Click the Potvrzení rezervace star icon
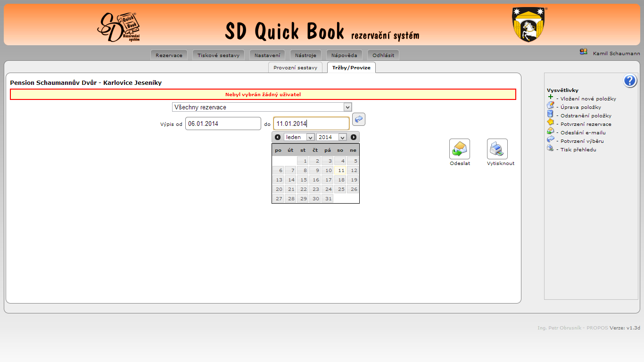Viewport: 644px width, 362px height. point(550,123)
